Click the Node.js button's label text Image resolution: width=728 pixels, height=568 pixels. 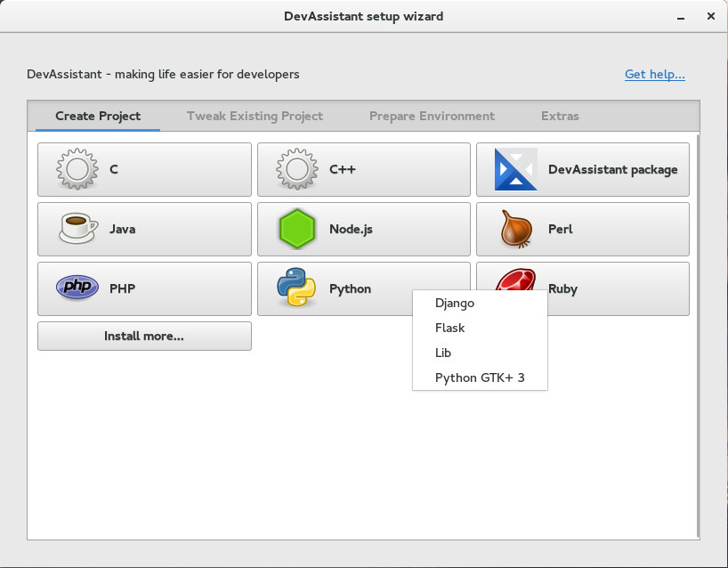coord(351,229)
